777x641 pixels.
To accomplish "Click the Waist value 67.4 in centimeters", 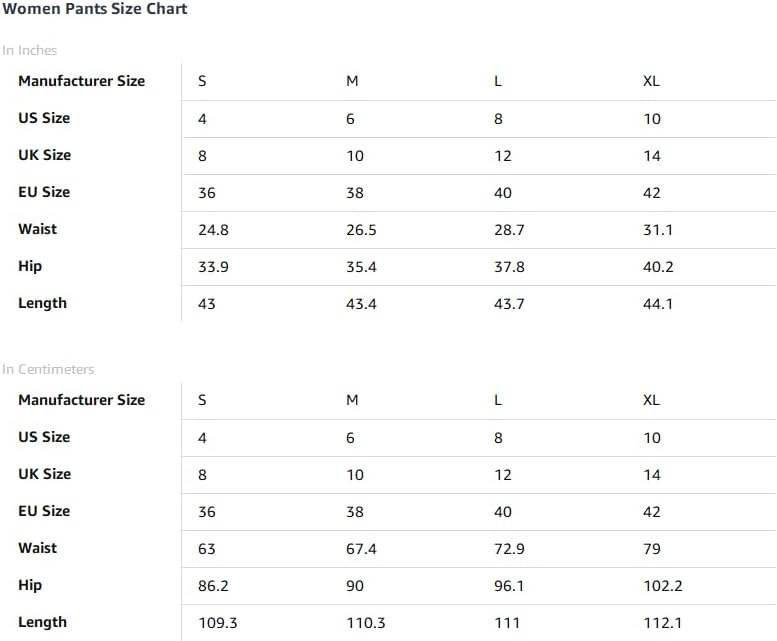I will (361, 549).
